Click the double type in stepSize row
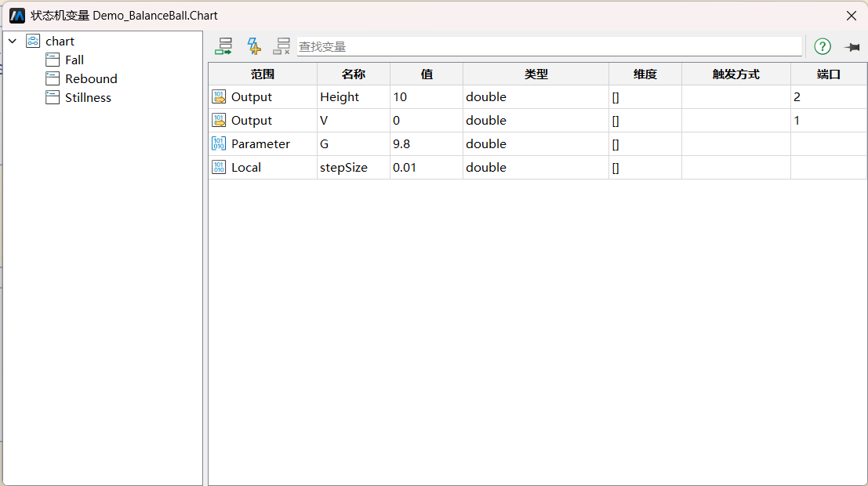Screen dimensions: 868x486 pyautogui.click(x=536, y=167)
